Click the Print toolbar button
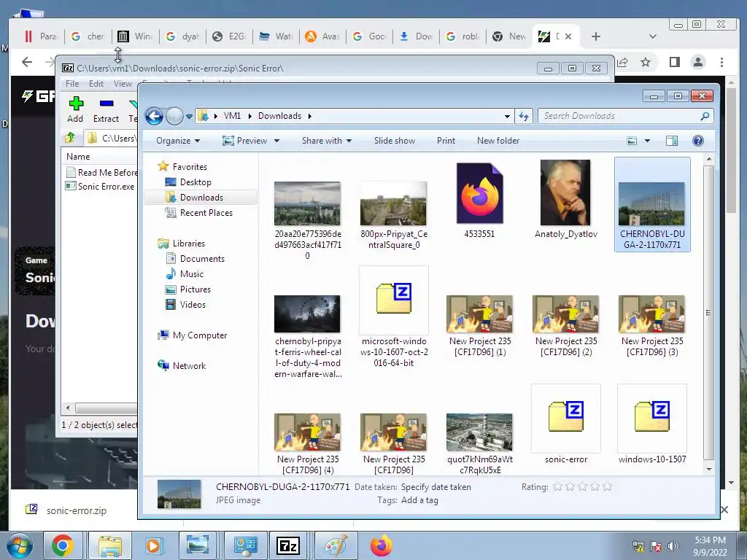The width and height of the screenshot is (747, 560). coord(446,141)
